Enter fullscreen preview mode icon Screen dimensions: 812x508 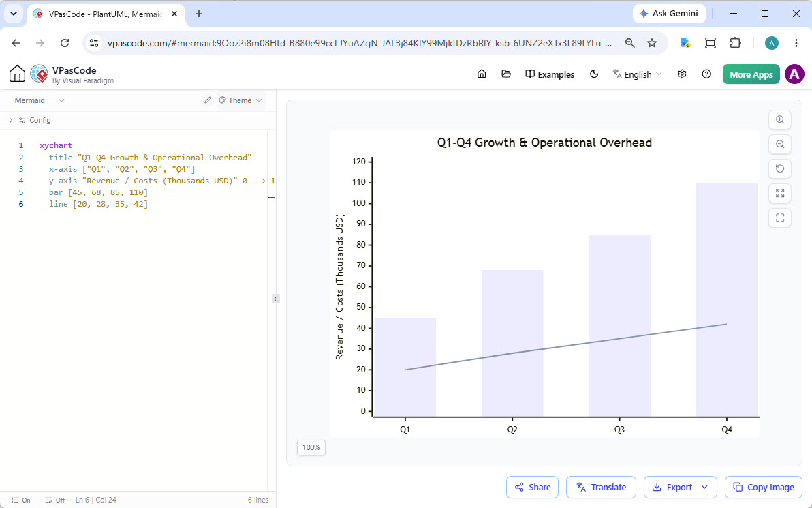click(780, 218)
